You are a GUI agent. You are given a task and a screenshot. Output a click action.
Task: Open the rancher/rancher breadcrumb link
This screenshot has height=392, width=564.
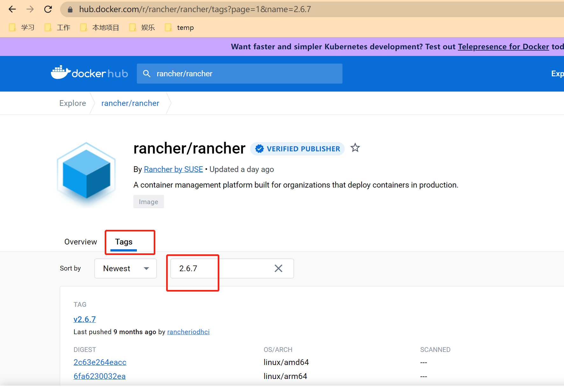click(130, 103)
